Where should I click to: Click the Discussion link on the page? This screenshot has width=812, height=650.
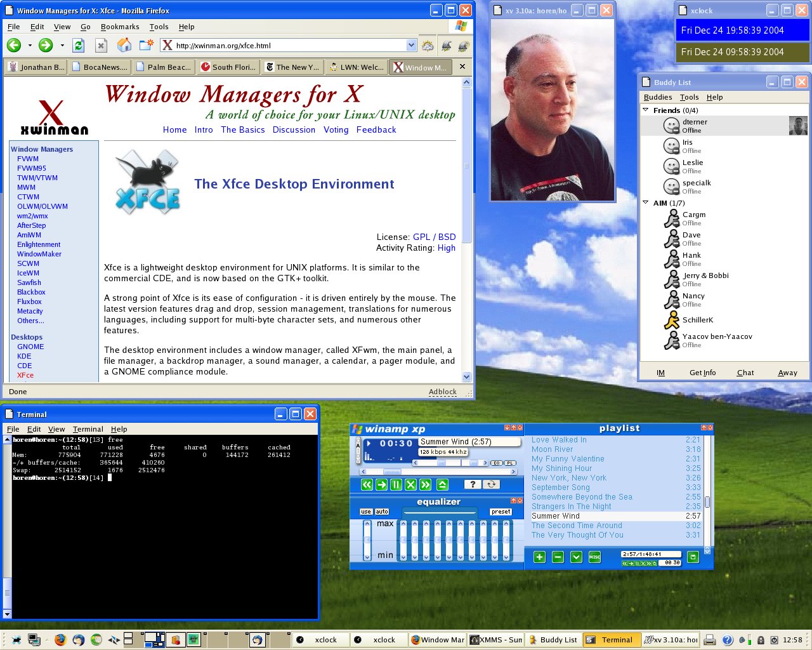[x=294, y=129]
